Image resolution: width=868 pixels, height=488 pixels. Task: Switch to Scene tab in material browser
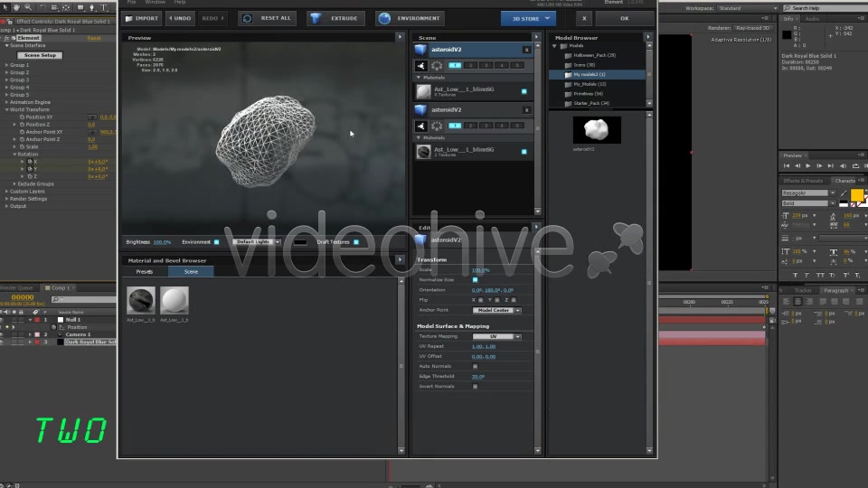coord(191,272)
